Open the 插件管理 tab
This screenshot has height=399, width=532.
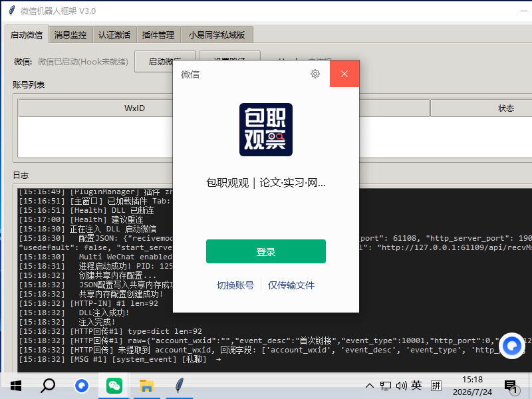[158, 35]
